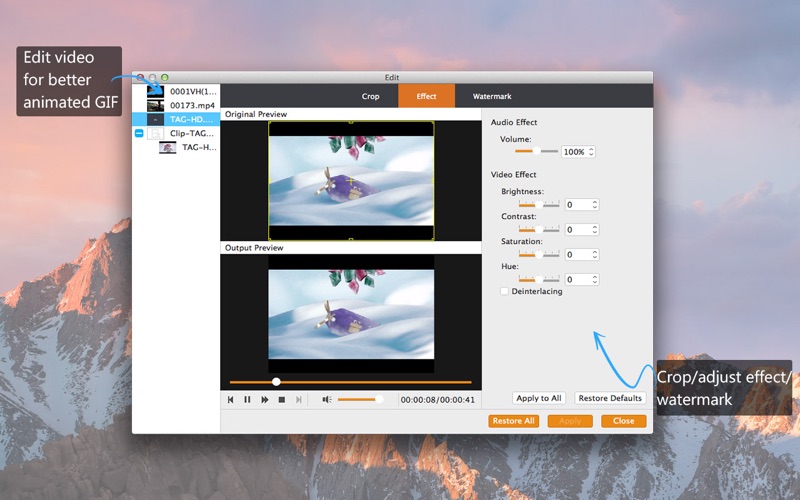Click the next frame icon
This screenshot has width=800, height=500.
pos(300,399)
